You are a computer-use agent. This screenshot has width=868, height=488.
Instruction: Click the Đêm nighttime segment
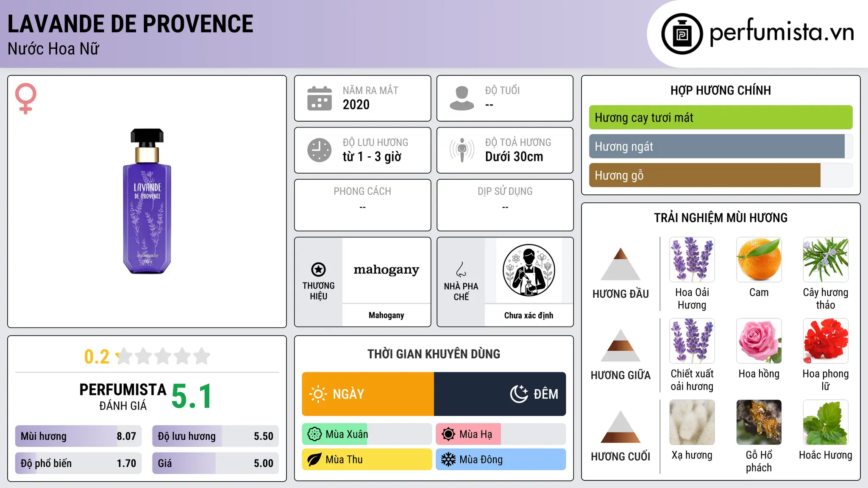500,394
